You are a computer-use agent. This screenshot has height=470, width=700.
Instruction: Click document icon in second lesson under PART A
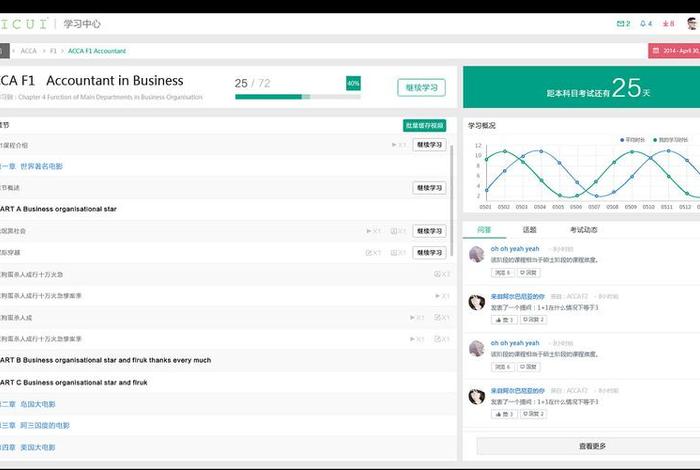click(394, 253)
